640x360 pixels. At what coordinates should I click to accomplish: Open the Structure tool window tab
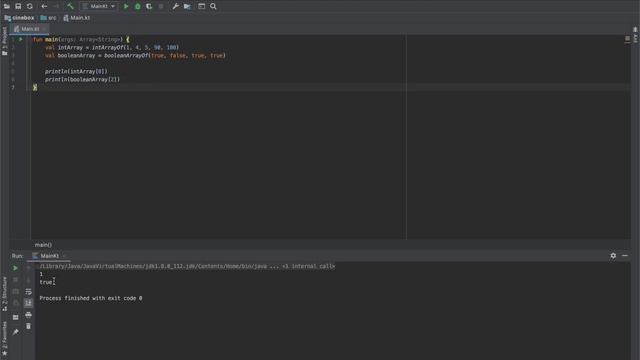point(4,294)
